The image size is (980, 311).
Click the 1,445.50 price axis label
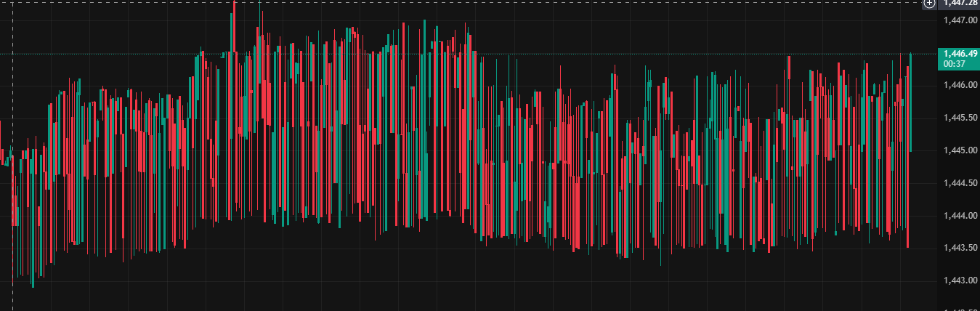click(x=958, y=118)
